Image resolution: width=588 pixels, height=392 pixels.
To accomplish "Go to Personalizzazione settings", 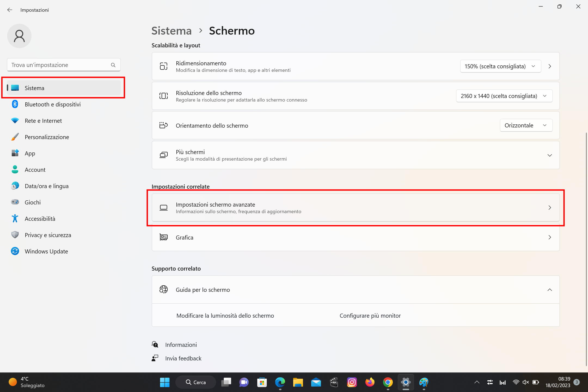I will pyautogui.click(x=47, y=137).
